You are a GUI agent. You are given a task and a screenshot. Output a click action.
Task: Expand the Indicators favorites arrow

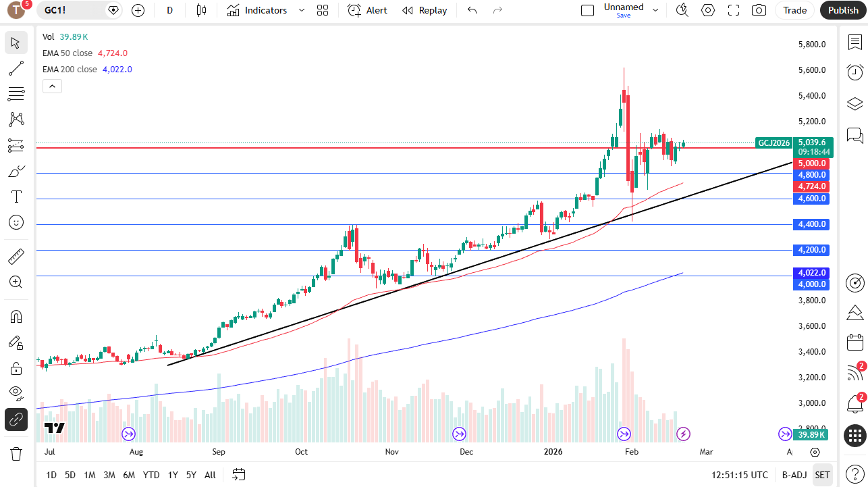(302, 10)
